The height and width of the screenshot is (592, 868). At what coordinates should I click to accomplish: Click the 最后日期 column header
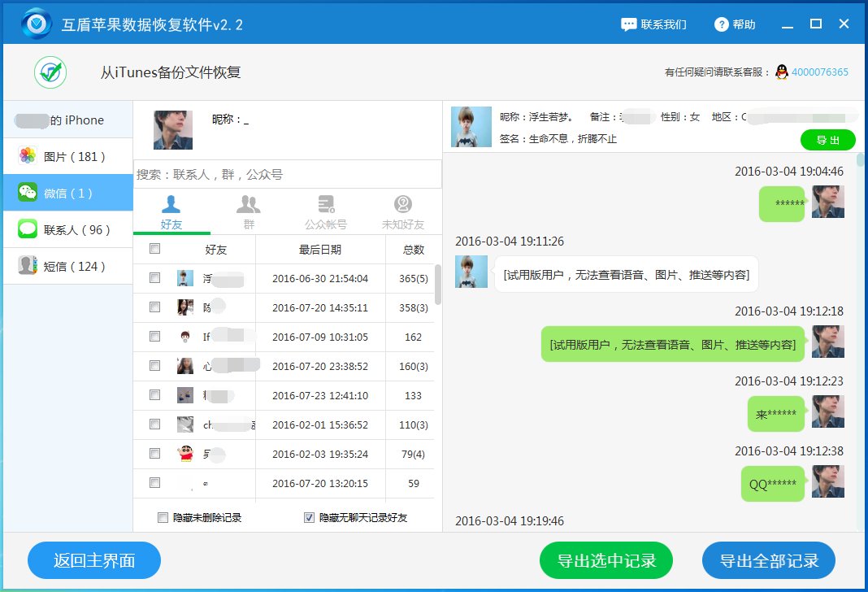[x=320, y=249]
